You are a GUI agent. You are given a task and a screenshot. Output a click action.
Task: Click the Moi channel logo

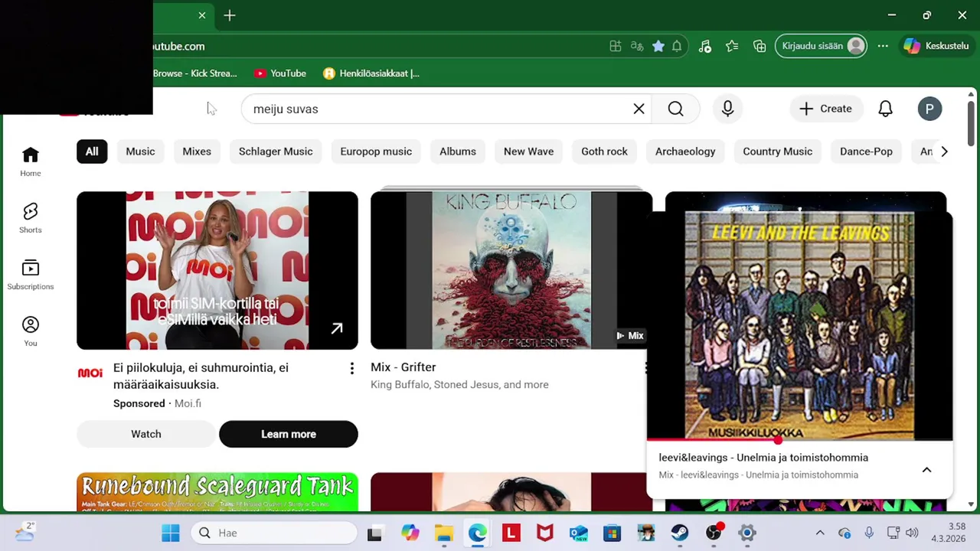(x=90, y=373)
